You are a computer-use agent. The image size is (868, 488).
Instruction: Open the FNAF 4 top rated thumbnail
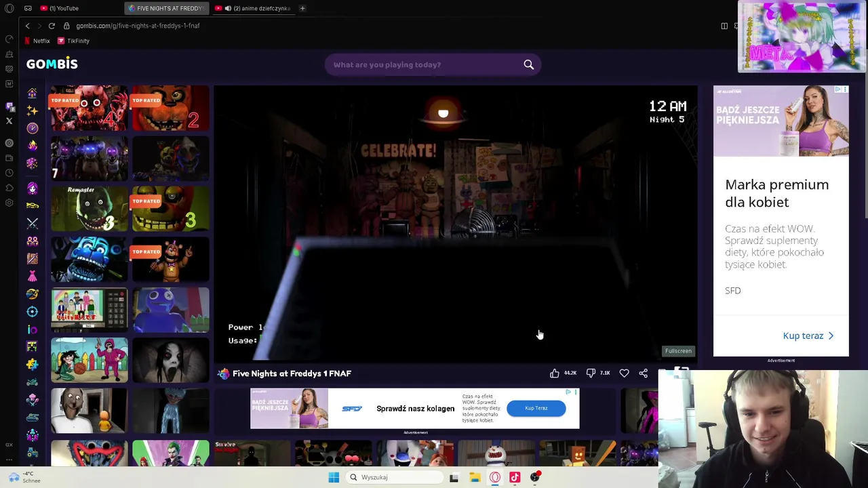89,108
